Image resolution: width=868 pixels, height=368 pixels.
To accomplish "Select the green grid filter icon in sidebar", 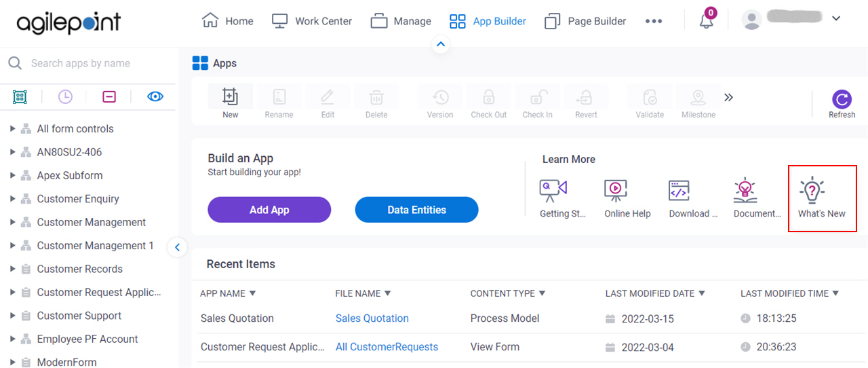I will click(x=20, y=97).
